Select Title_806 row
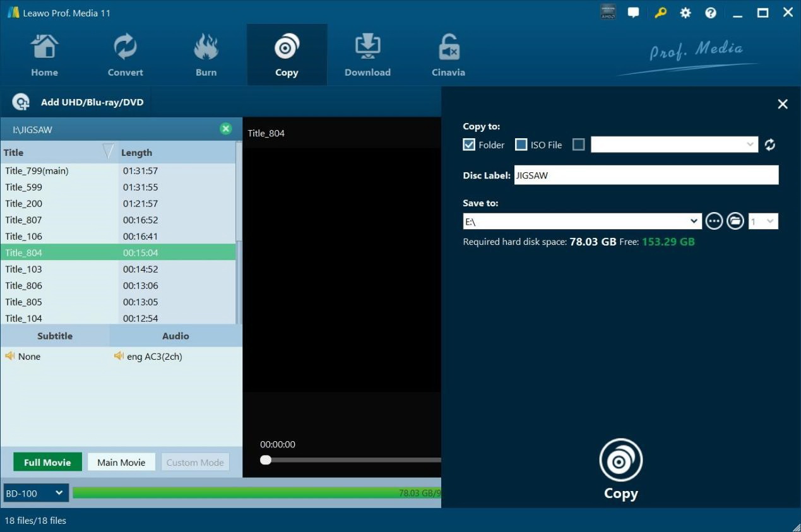 point(118,285)
